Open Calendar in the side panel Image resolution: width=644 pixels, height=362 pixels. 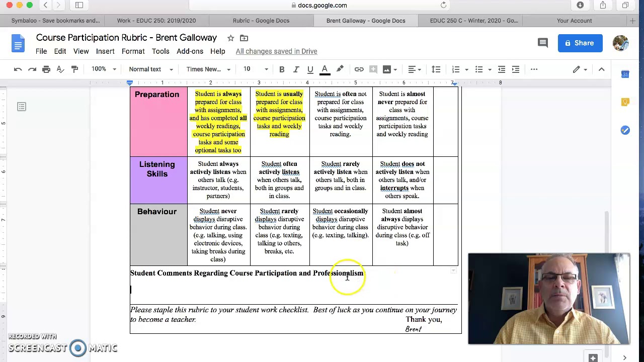tap(625, 74)
